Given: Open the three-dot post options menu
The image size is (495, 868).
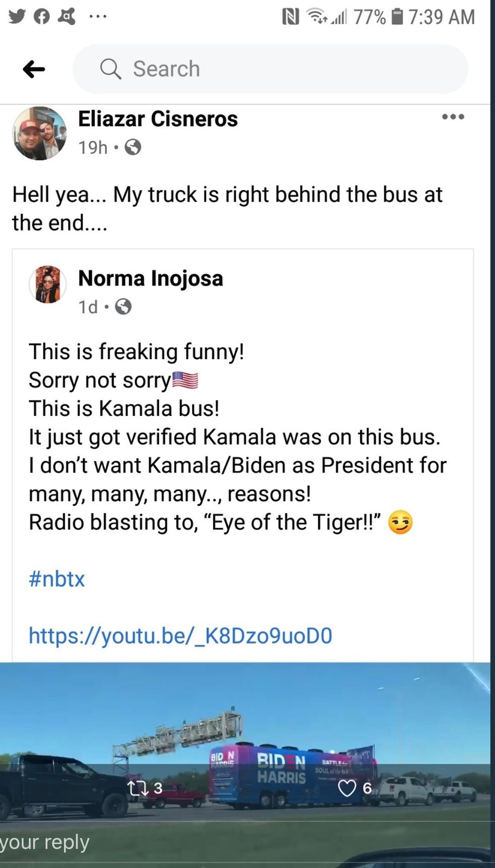Looking at the screenshot, I should tap(453, 117).
